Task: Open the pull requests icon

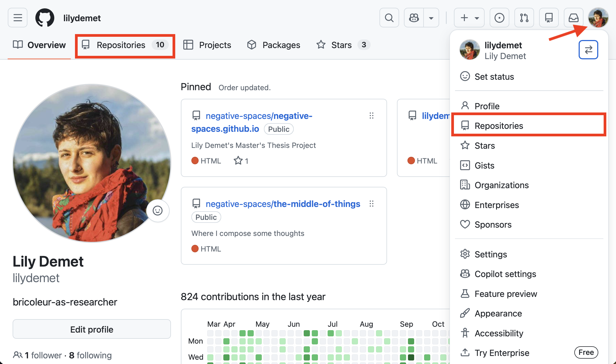Action: click(x=524, y=18)
